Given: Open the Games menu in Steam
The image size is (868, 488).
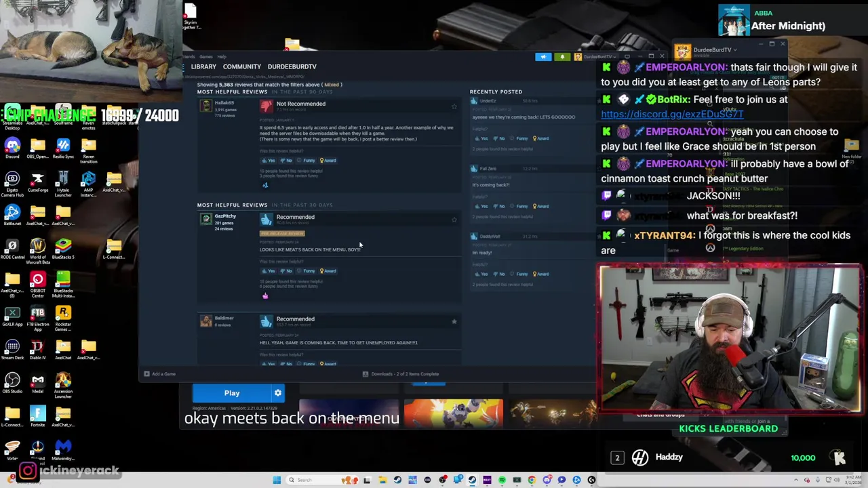Looking at the screenshot, I should [208, 57].
